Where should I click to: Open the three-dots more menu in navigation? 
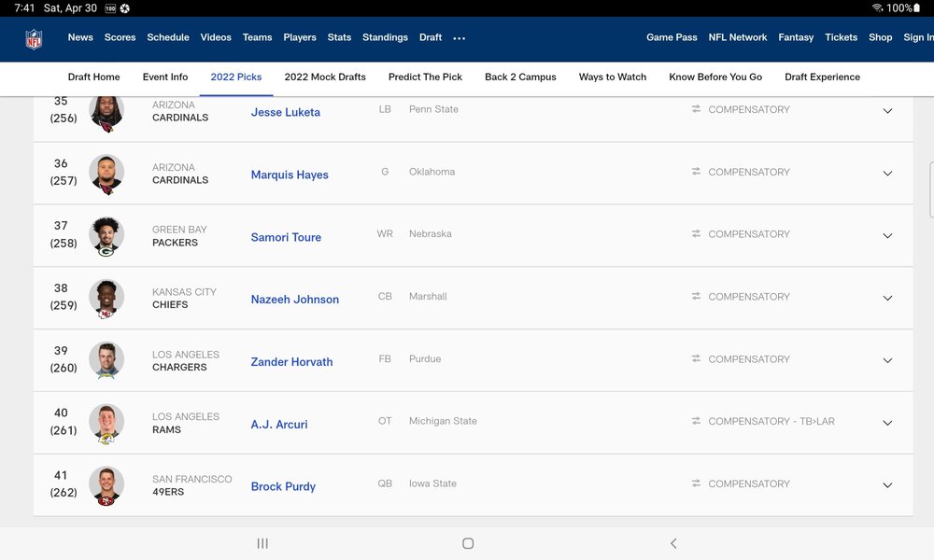459,38
